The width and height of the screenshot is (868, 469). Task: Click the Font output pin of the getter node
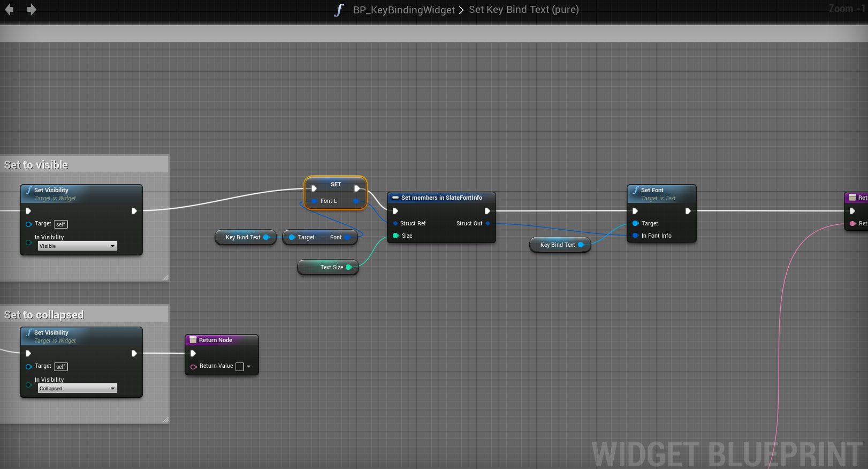[x=348, y=237]
